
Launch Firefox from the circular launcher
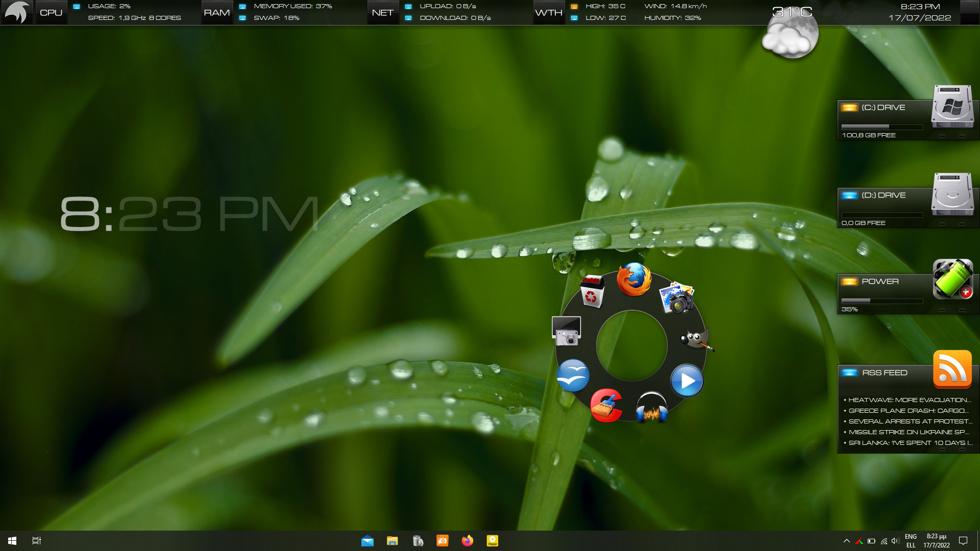tap(634, 279)
